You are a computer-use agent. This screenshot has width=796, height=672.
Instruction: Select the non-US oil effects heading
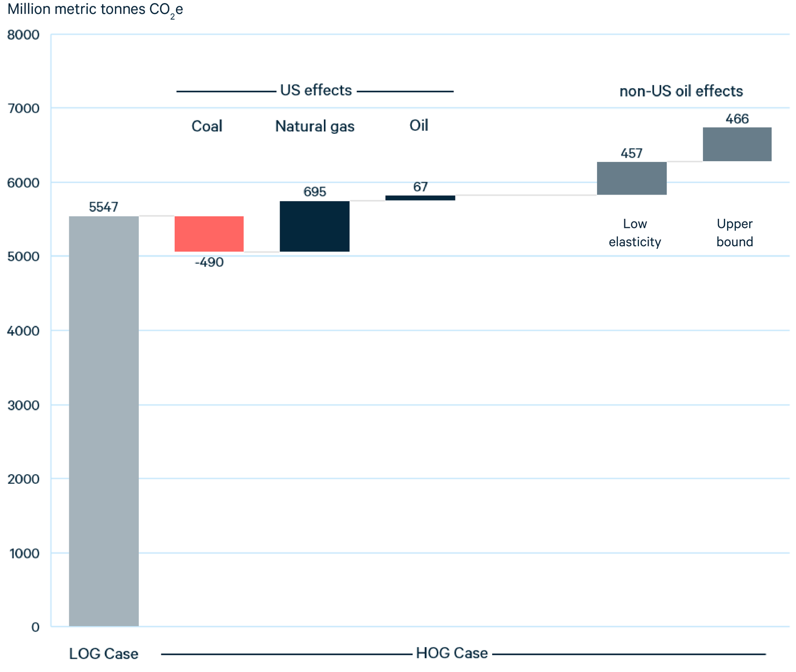tap(681, 91)
